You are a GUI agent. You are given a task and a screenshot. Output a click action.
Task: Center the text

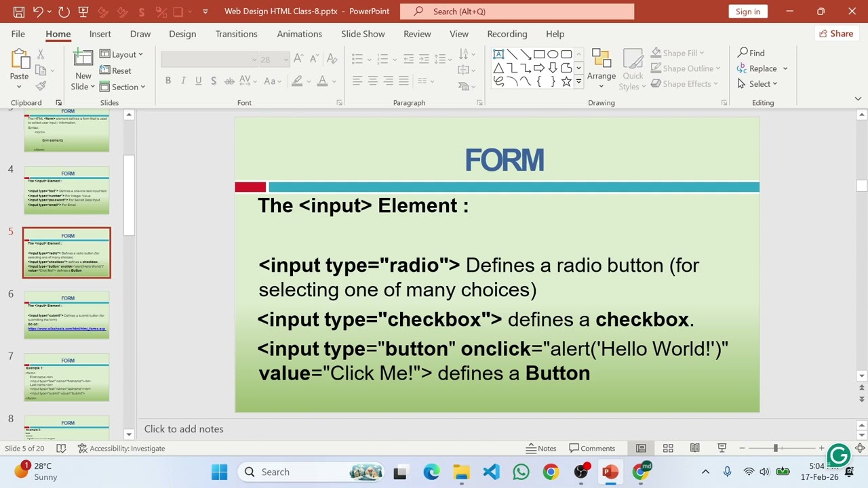[373, 81]
